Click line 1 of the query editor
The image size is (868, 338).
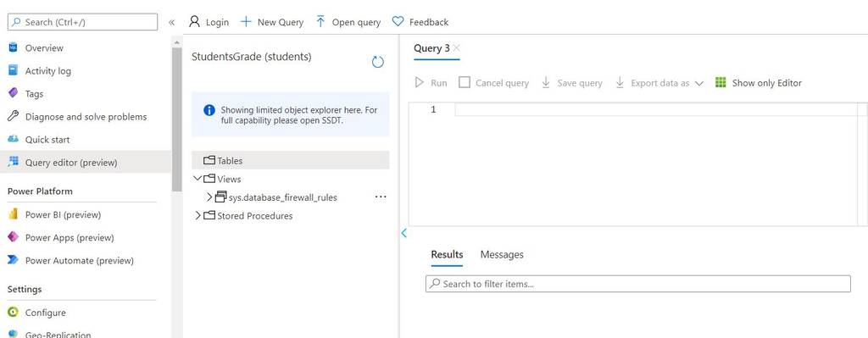coord(656,109)
